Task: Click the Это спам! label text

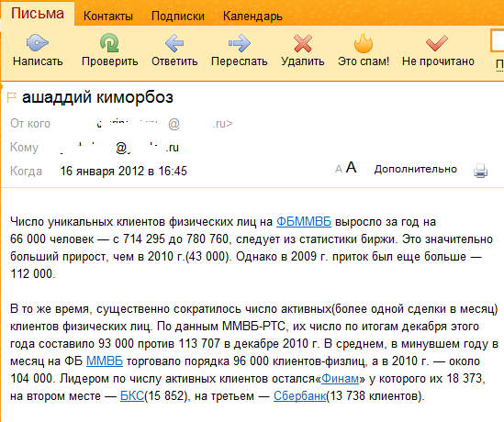Action: (364, 61)
